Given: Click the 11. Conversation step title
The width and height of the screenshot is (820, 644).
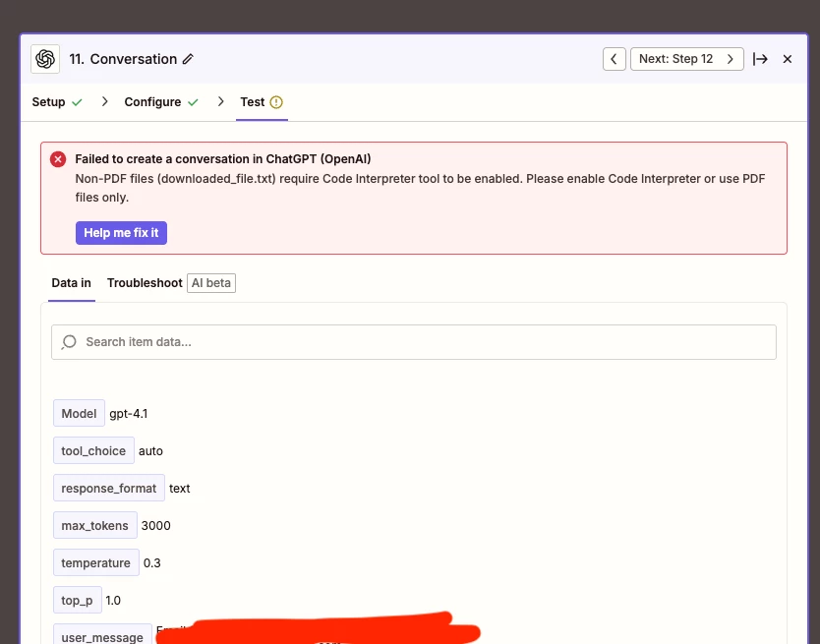Looking at the screenshot, I should pyautogui.click(x=124, y=59).
